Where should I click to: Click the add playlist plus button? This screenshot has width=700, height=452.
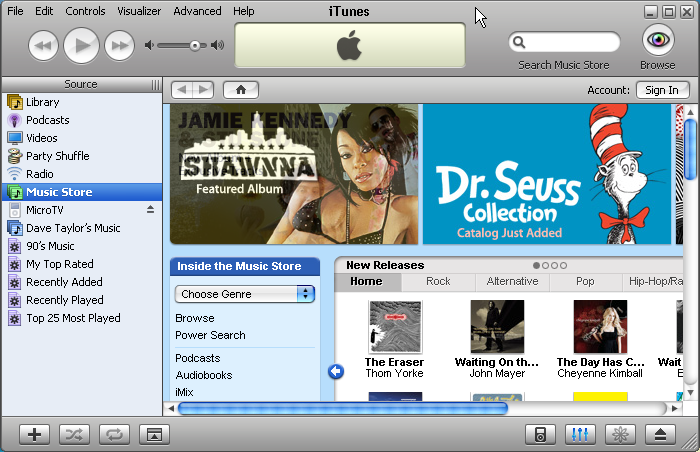(34, 434)
